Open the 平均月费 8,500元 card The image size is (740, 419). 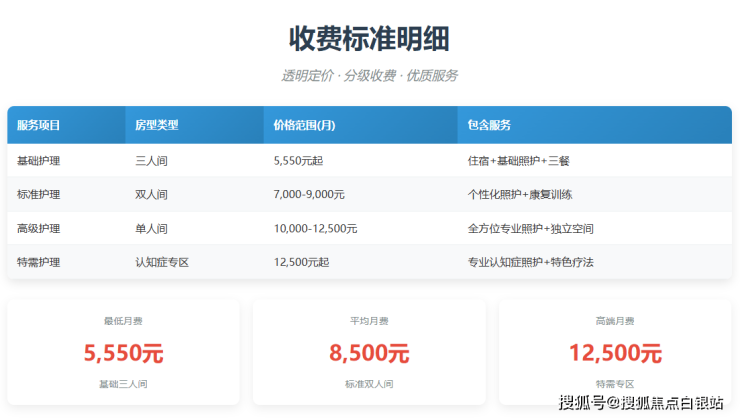tap(369, 352)
